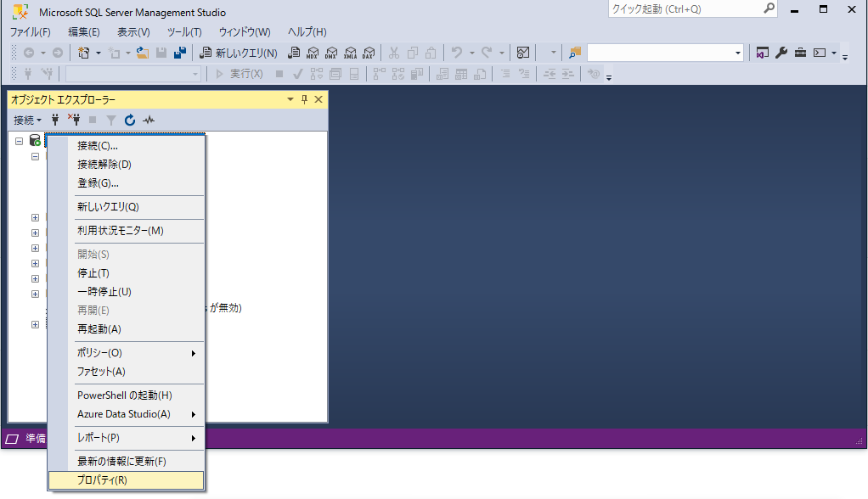
Task: Click the command window icon
Action: [820, 53]
